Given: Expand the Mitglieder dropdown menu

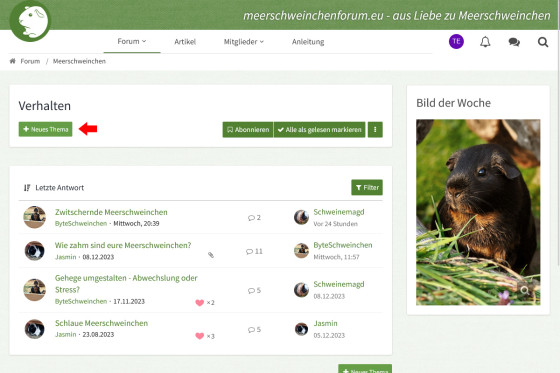Looking at the screenshot, I should 244,42.
